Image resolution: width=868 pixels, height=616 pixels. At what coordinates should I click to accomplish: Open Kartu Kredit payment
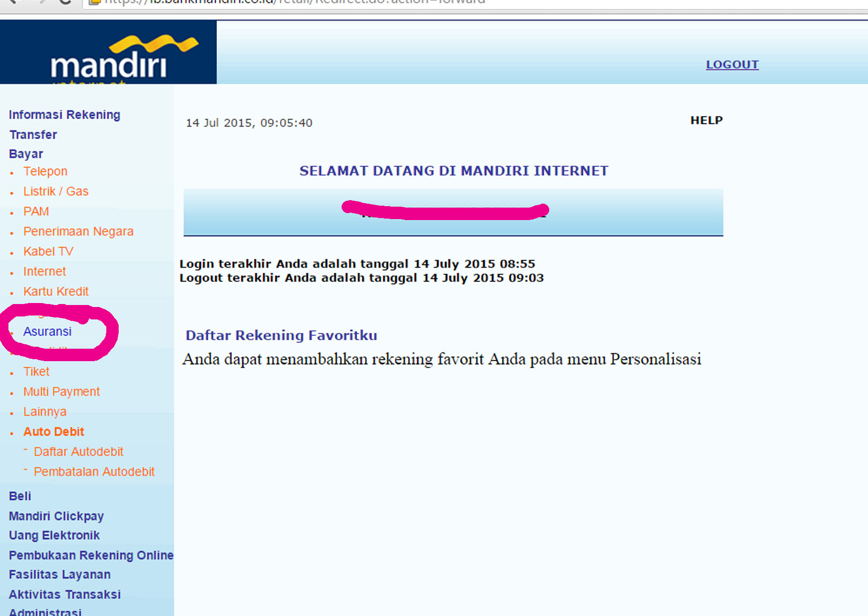[x=56, y=292]
